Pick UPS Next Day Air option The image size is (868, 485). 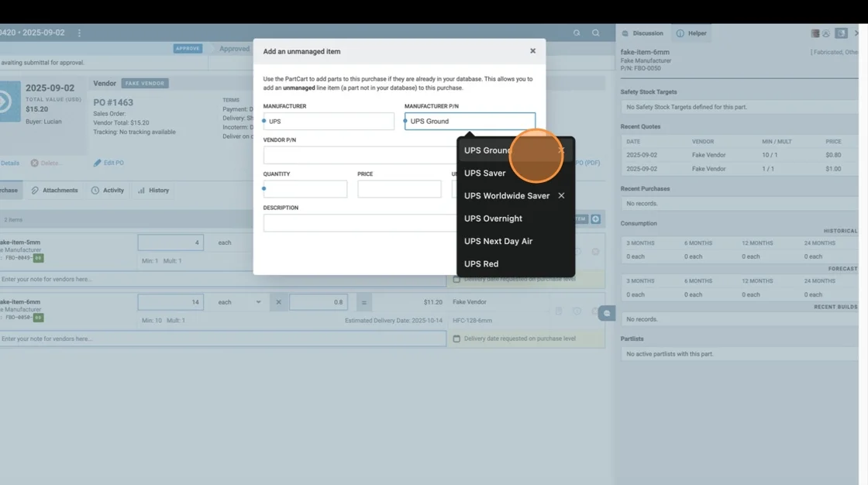click(x=498, y=241)
